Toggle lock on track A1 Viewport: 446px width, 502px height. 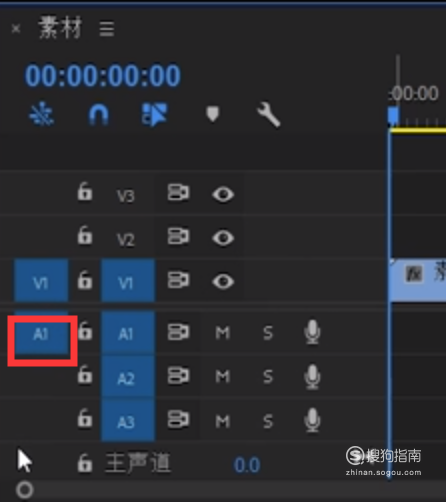pos(85,331)
